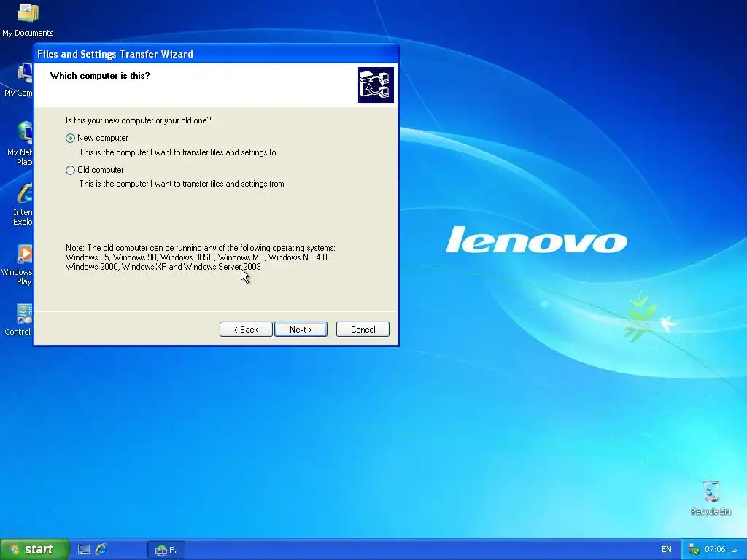Select Control Panel desktop icon

click(x=18, y=320)
